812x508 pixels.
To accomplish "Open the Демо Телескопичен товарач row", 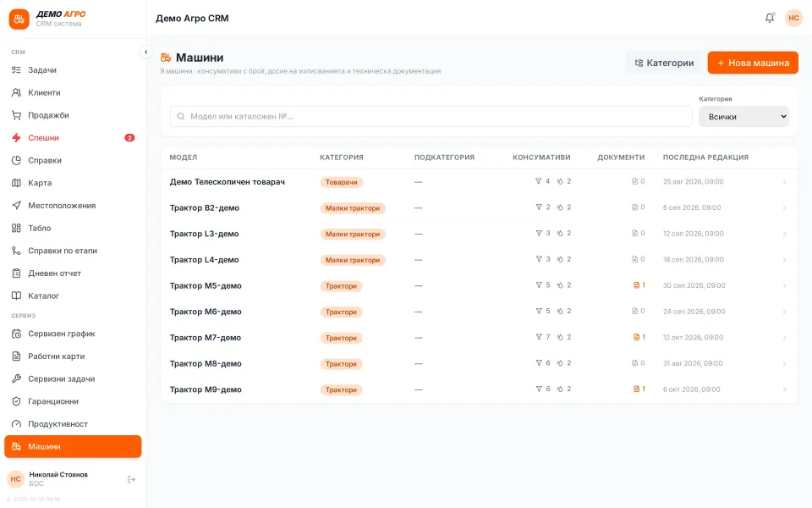I will coord(479,182).
